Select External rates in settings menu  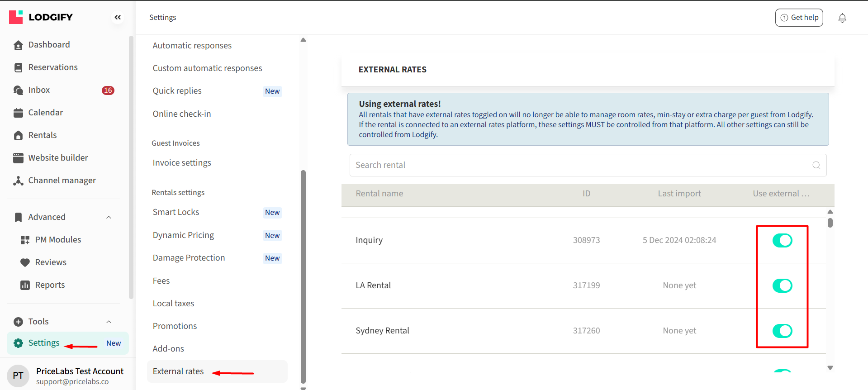[178, 371]
